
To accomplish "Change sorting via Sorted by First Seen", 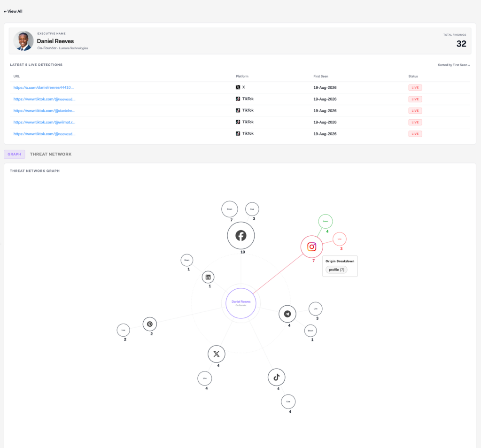I will point(454,65).
